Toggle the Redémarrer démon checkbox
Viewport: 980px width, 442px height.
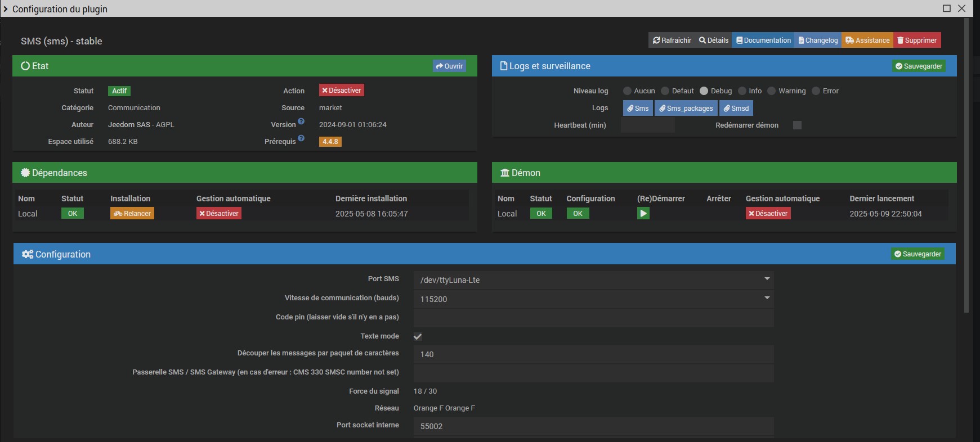[x=797, y=125]
